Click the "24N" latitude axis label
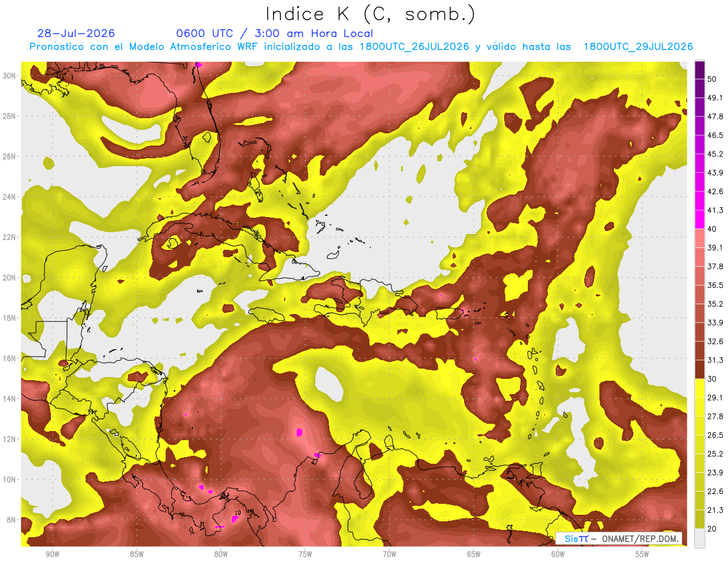Screen dimensions: 728x562 click(9, 196)
